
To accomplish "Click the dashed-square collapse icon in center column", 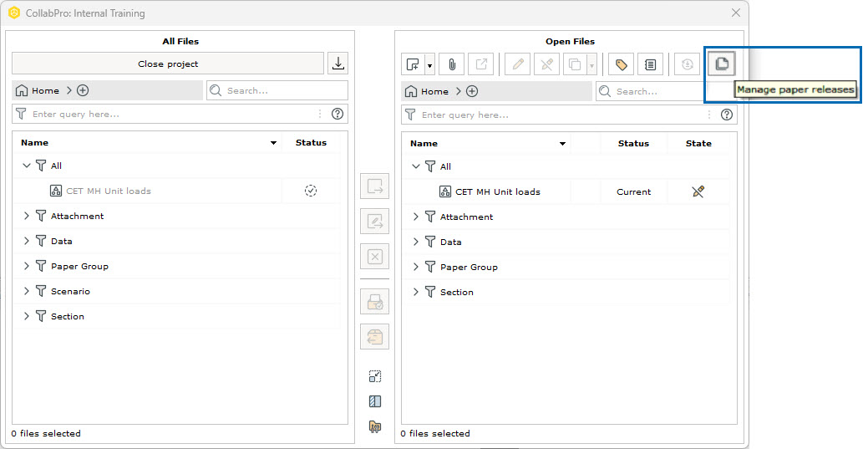I will (375, 376).
